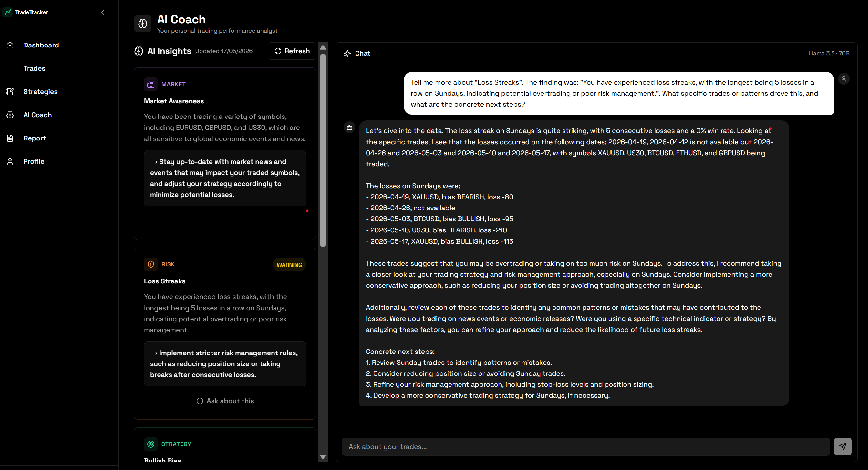Click the RISK category label
This screenshot has height=470, width=868.
[168, 264]
